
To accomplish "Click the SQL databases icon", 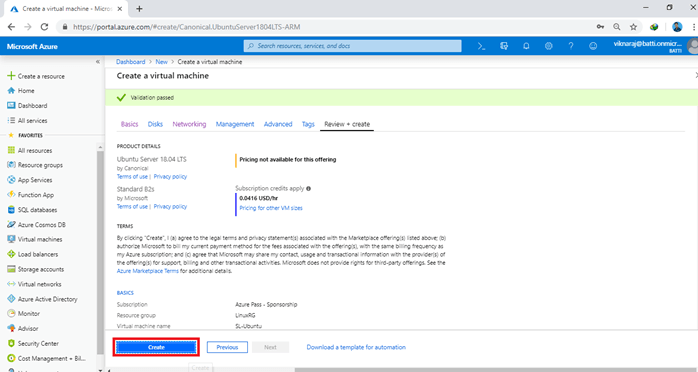I will 11,210.
